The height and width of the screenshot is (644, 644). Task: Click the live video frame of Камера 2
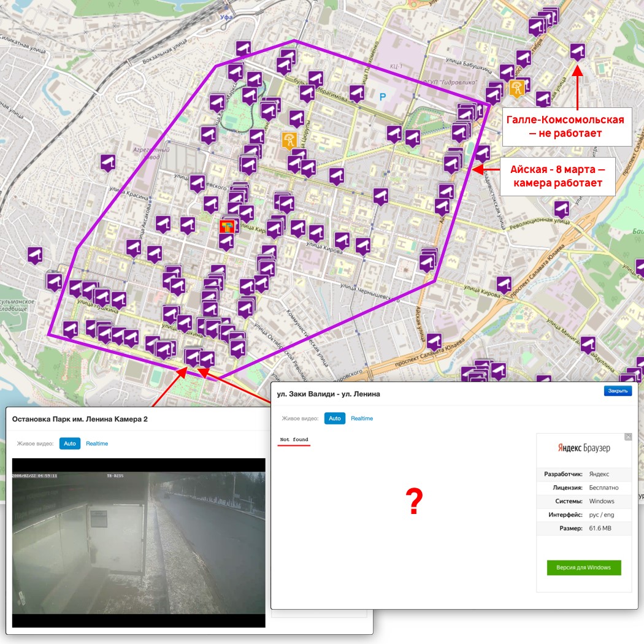tap(139, 543)
